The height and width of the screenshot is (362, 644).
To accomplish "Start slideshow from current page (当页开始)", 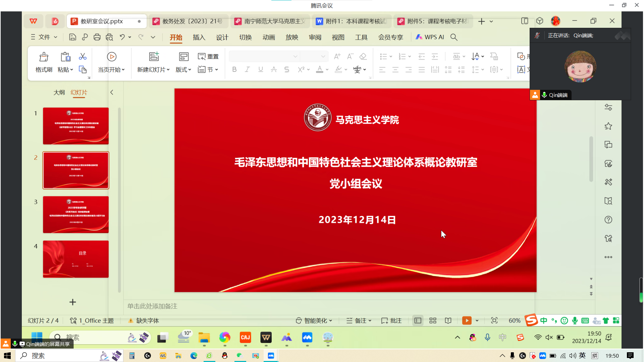I will [x=111, y=62].
